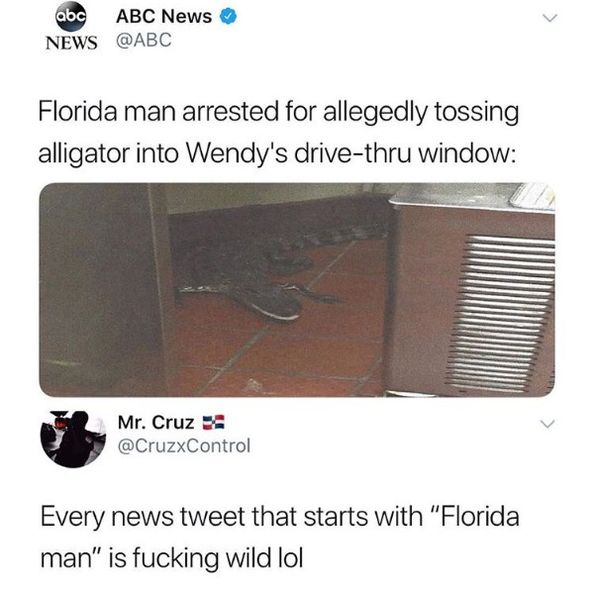Click the NEWS wordmark under abc logo
The width and height of the screenshot is (594, 589).
71,42
